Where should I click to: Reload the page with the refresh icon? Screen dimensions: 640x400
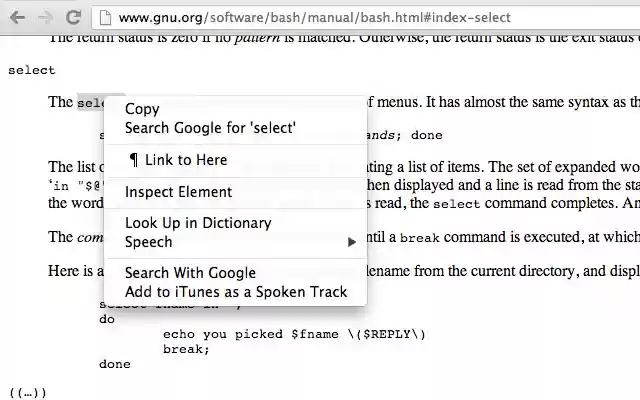pos(73,17)
